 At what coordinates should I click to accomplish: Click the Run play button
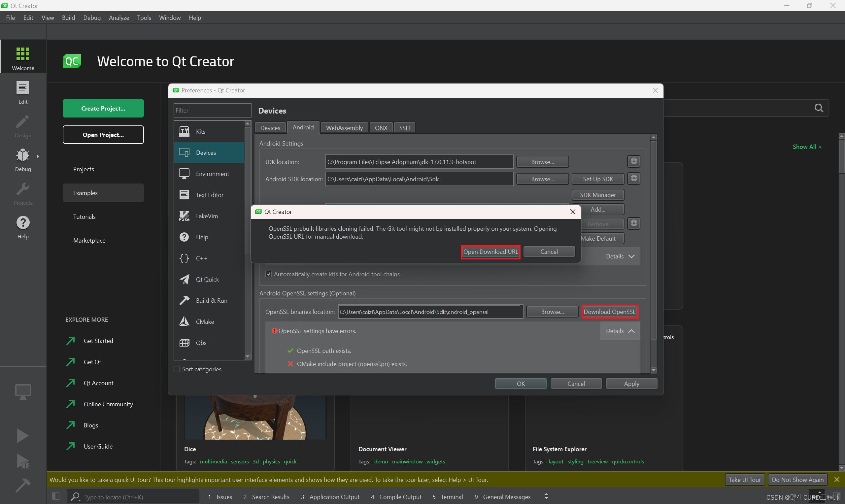[23, 436]
